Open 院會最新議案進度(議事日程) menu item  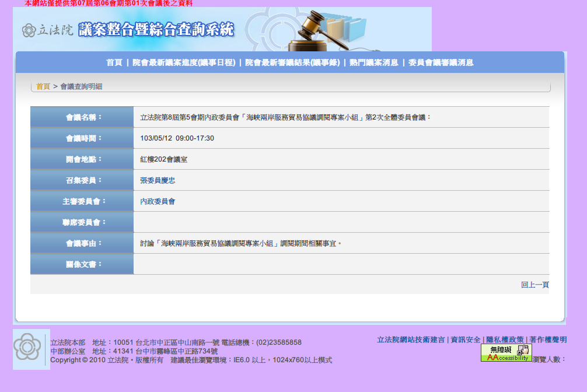184,62
